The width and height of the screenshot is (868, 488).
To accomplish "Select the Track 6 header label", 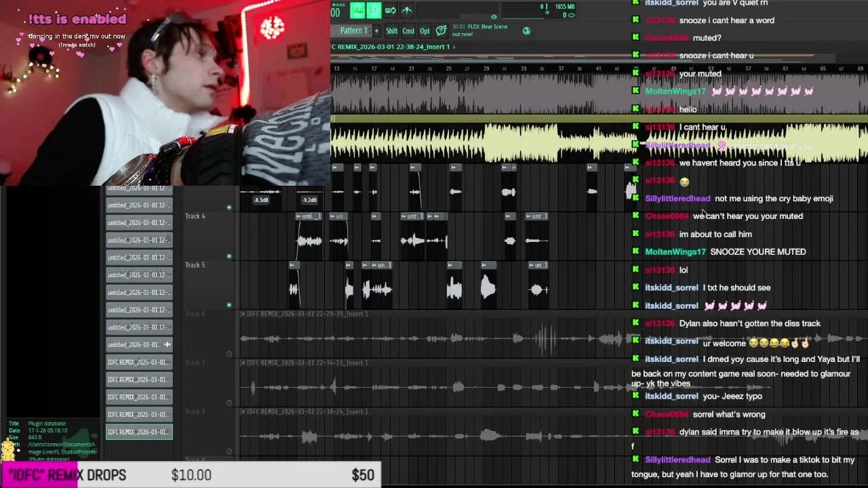I will point(195,314).
